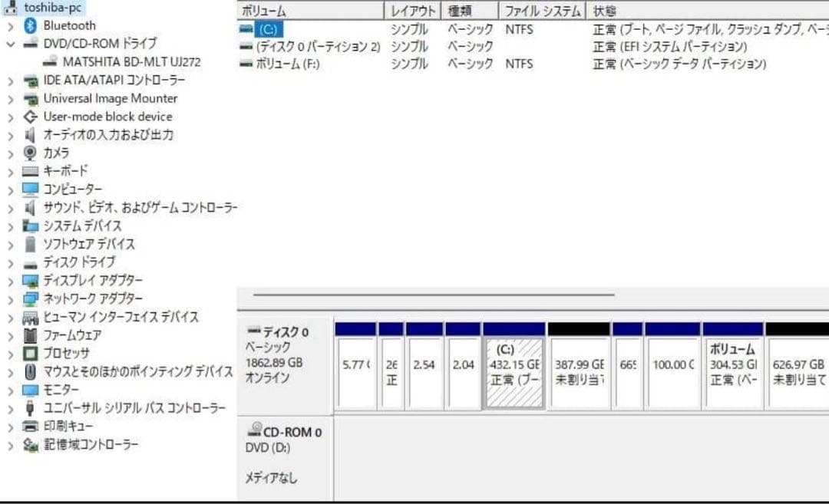Viewport: 829px width, 504px height.
Task: Select the ディスプレイ アダプター icon
Action: (28, 281)
